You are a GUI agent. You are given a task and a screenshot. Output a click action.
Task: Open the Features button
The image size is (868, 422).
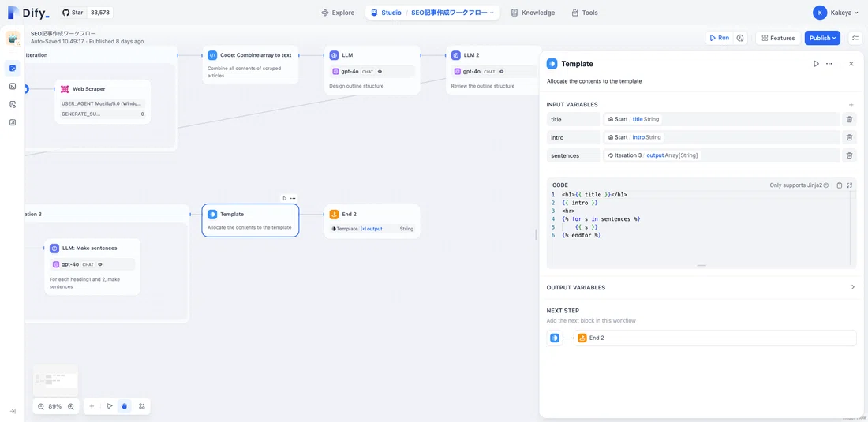778,38
